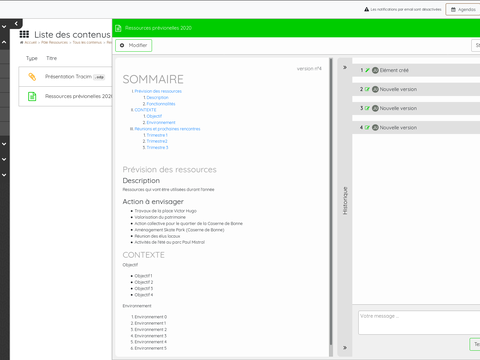
Task: Click the Historique vertical tab label
Action: pos(345,200)
